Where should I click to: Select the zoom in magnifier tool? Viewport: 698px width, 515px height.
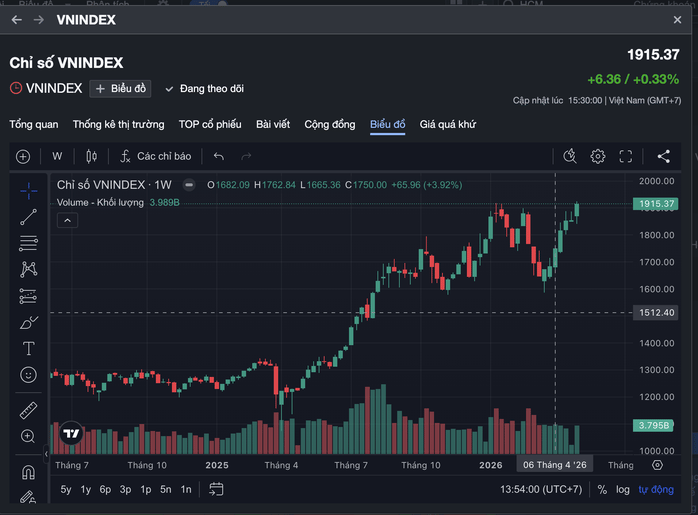pyautogui.click(x=28, y=436)
